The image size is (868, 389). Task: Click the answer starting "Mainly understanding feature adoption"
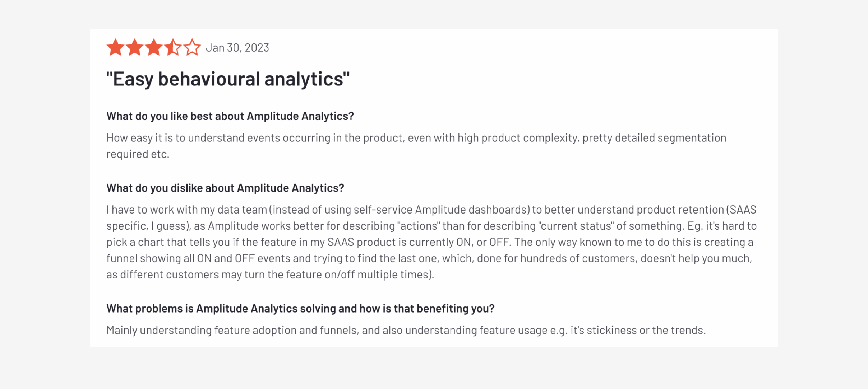click(x=406, y=330)
